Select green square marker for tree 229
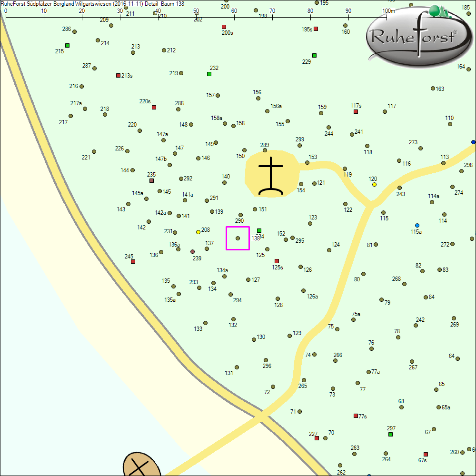This screenshot has height=476, width=476. 314,56
